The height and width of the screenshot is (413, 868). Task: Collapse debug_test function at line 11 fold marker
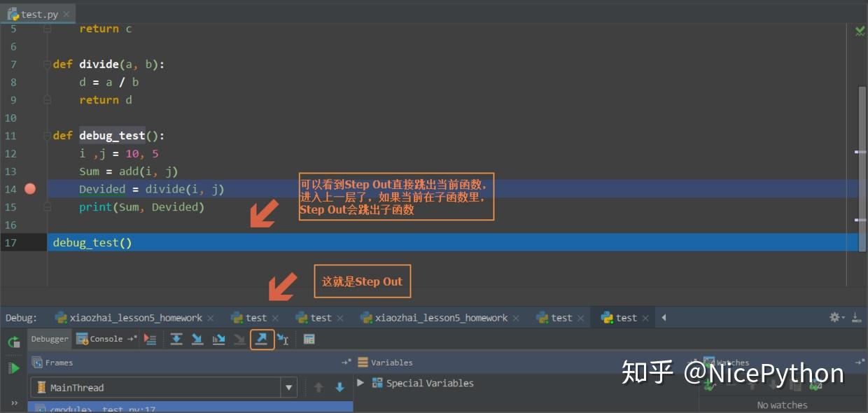(x=47, y=136)
